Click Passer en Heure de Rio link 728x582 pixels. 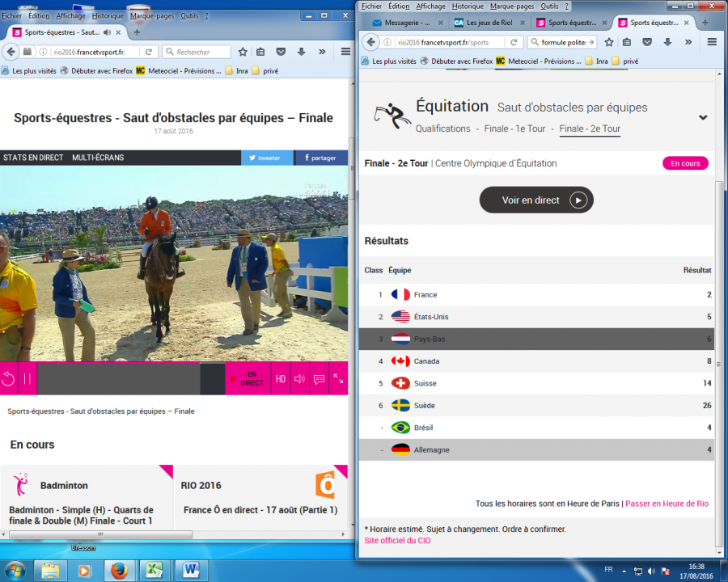tap(667, 504)
